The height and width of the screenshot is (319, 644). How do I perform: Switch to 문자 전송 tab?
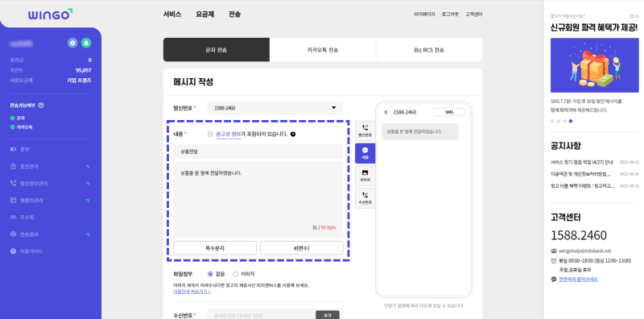[217, 50]
